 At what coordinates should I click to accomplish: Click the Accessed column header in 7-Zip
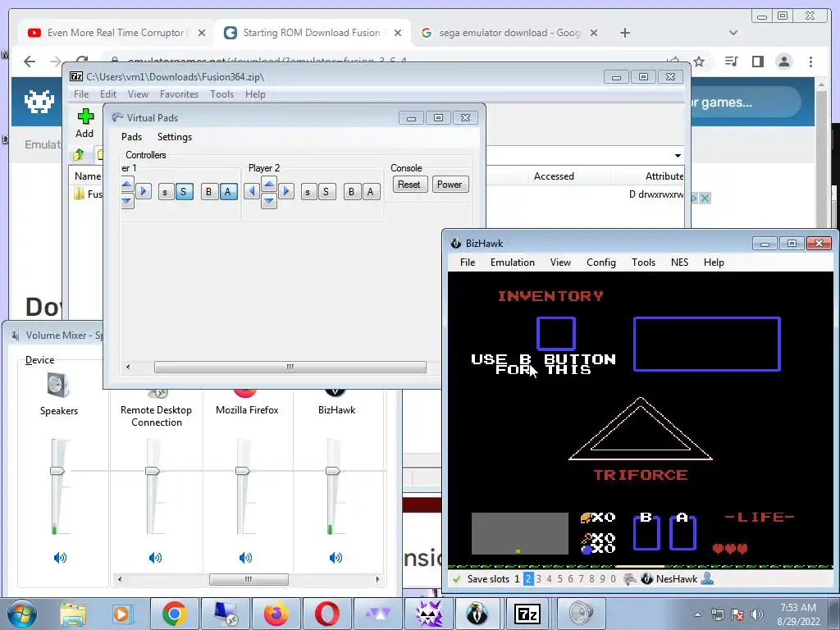click(554, 176)
